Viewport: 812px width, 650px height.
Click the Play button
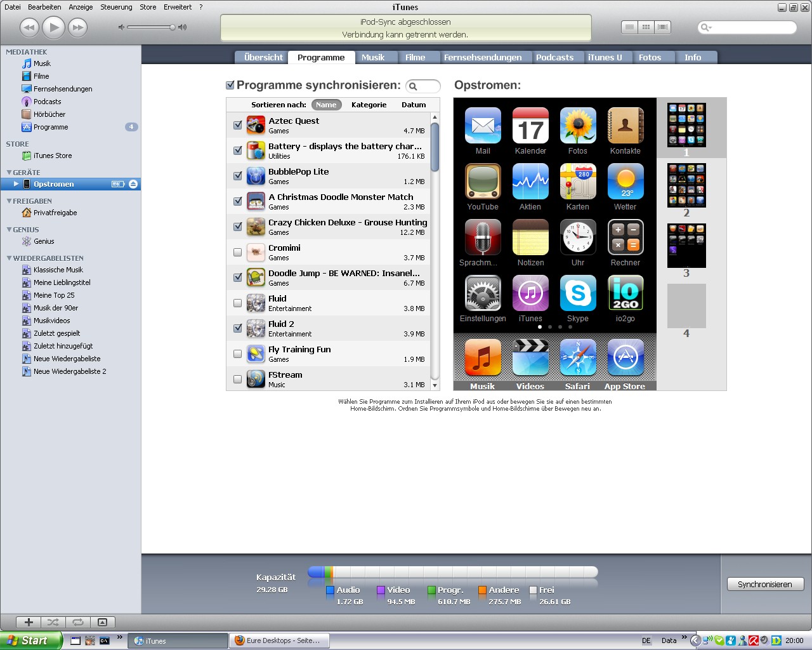pyautogui.click(x=53, y=27)
